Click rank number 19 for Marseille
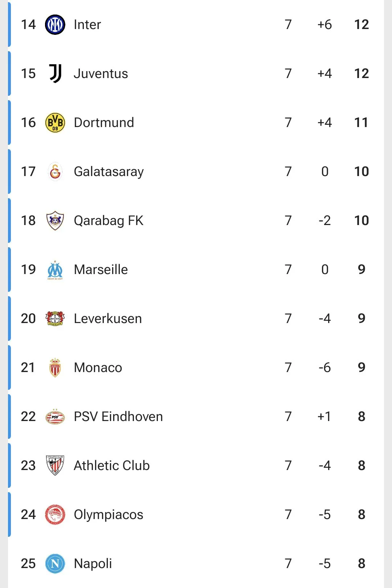The image size is (392, 588). coord(28,270)
